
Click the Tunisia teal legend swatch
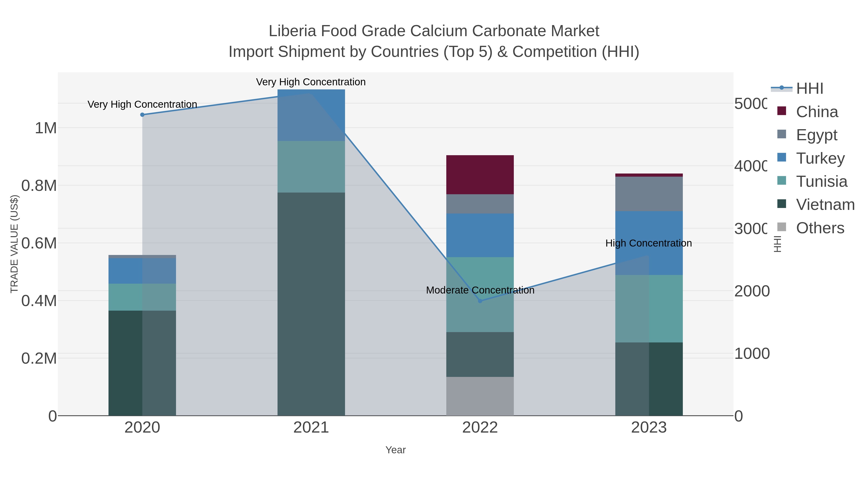(x=782, y=180)
